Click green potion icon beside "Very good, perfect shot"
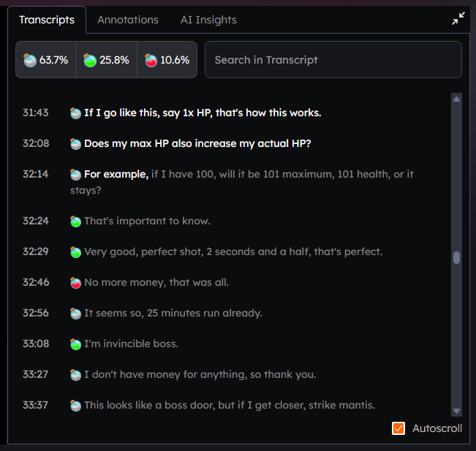476x451 pixels. (x=75, y=251)
